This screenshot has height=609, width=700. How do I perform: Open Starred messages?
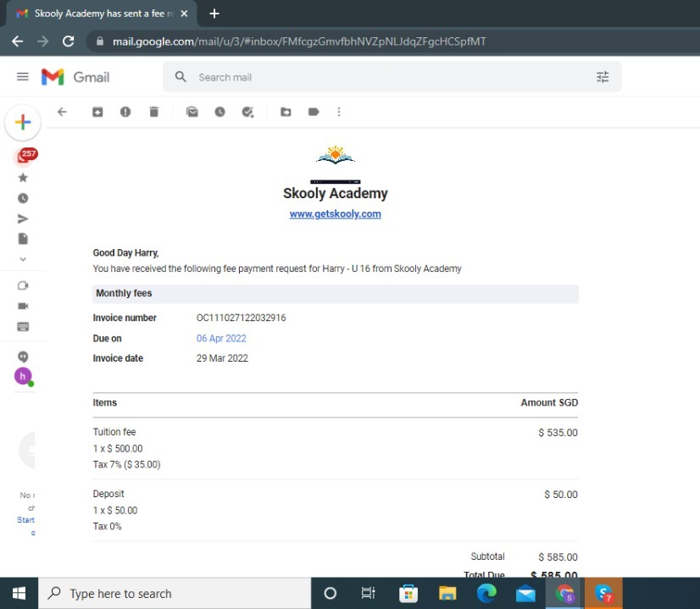tap(23, 178)
